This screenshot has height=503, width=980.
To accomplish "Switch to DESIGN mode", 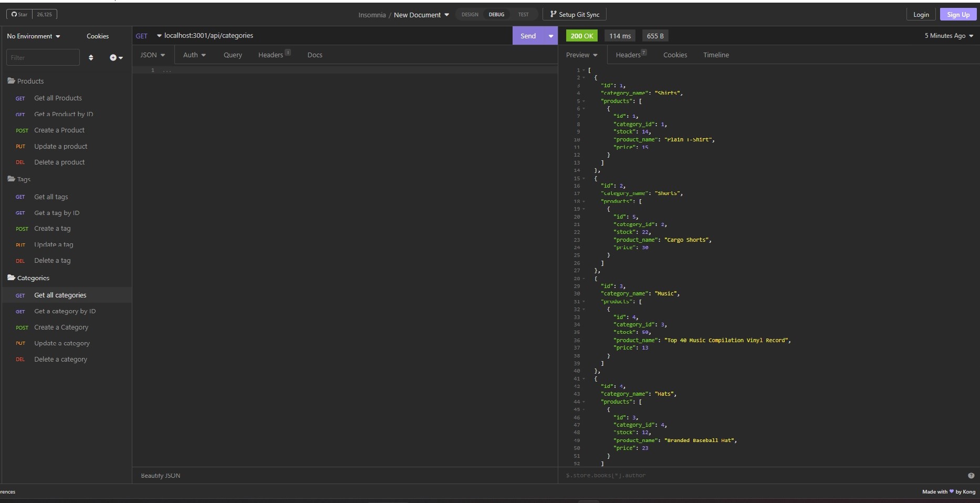I will point(469,14).
